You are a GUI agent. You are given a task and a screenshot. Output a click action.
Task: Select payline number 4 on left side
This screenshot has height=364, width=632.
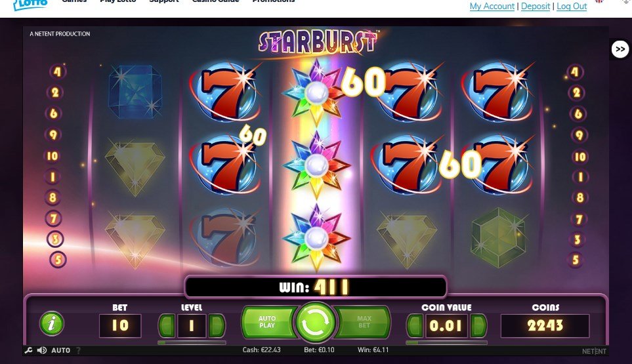(x=57, y=71)
